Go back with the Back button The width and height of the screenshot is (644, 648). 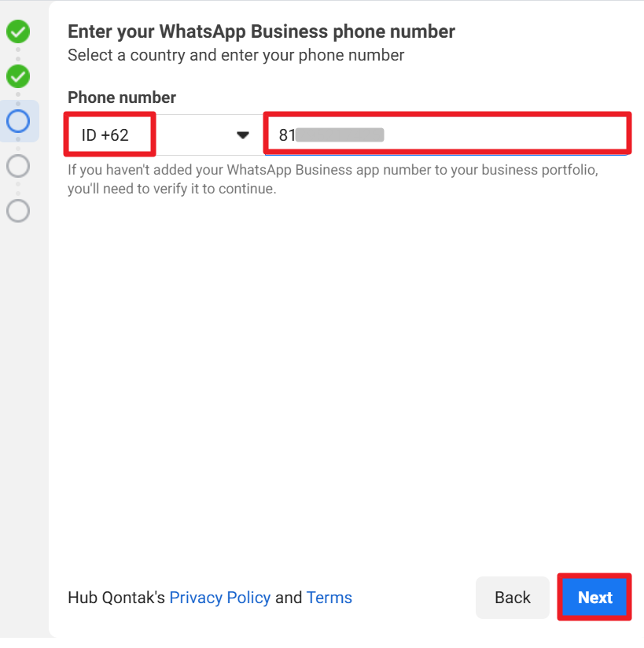pos(513,598)
